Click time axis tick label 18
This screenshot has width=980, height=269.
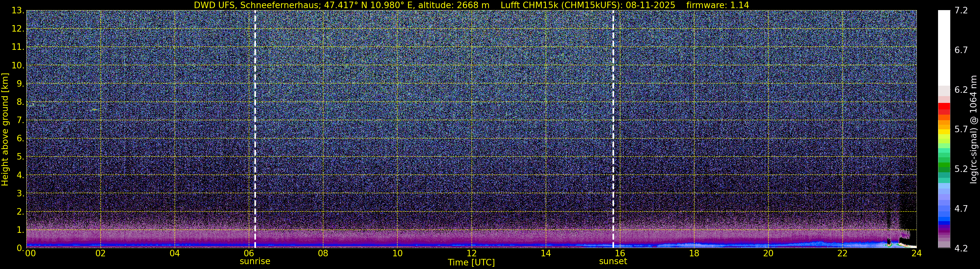click(x=694, y=253)
